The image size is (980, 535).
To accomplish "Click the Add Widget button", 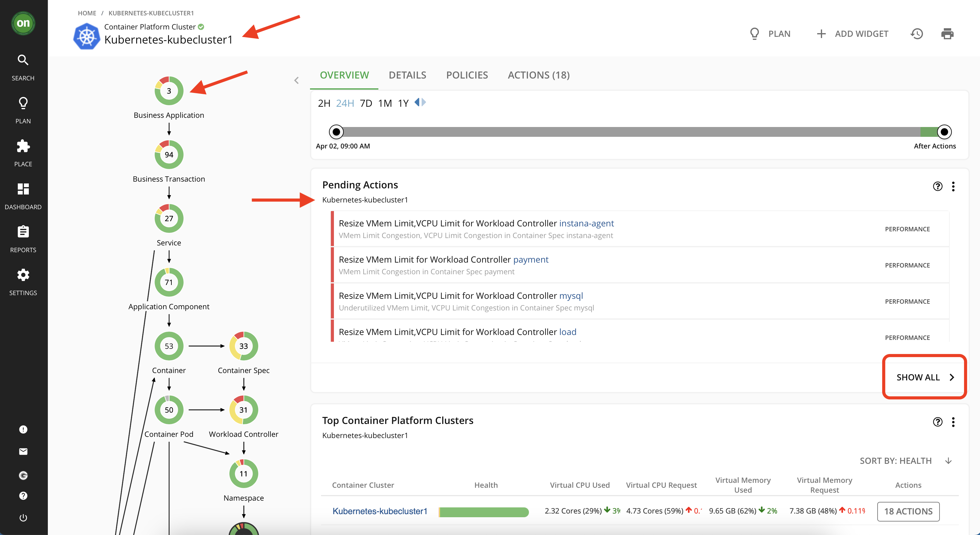I will pos(852,34).
